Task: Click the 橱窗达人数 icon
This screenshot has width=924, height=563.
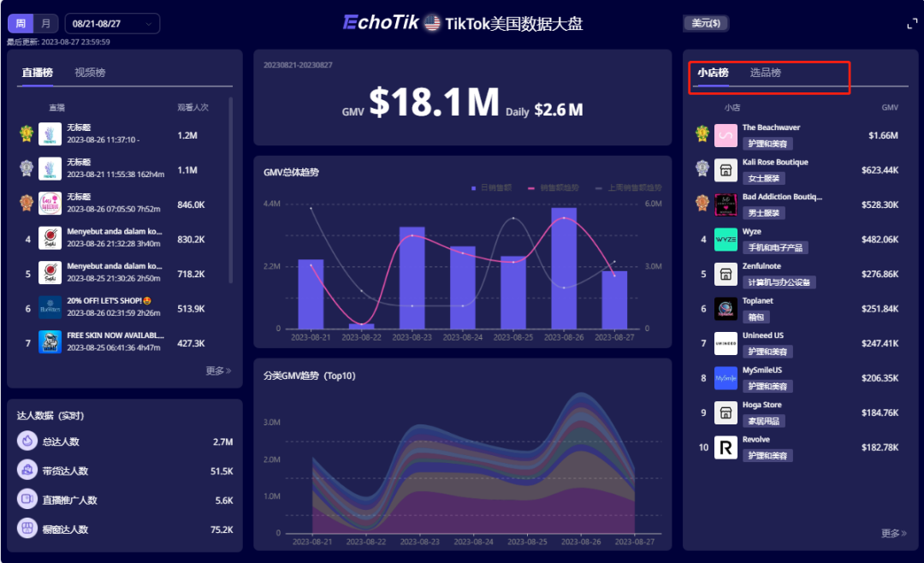Action: click(27, 528)
